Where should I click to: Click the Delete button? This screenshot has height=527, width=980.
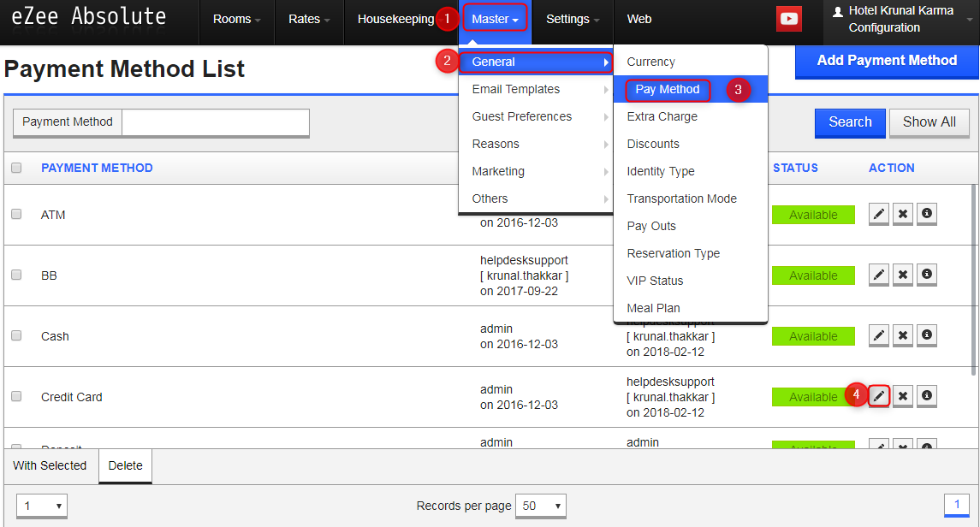tap(125, 465)
